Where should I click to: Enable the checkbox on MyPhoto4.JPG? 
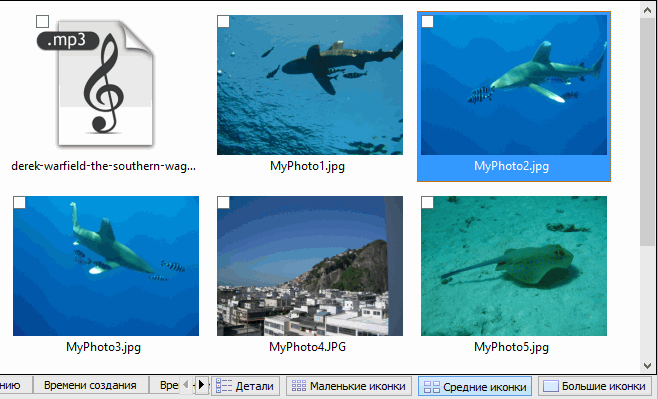(224, 203)
